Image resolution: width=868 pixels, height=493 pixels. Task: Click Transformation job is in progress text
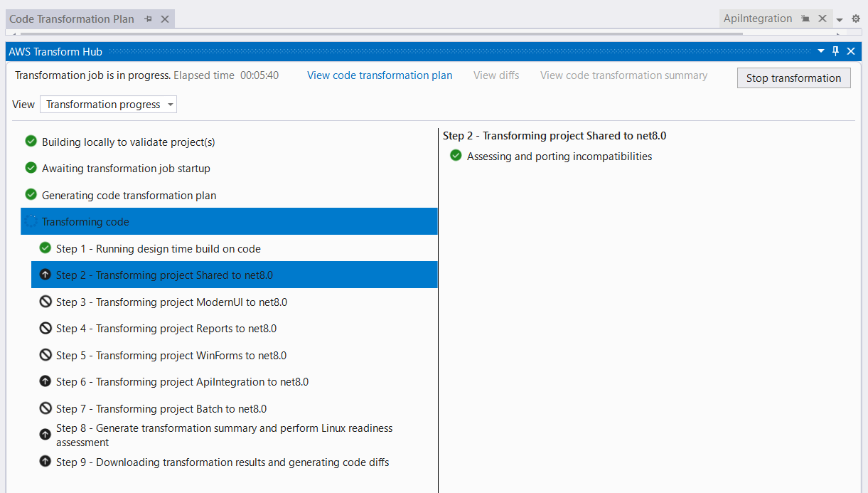93,75
